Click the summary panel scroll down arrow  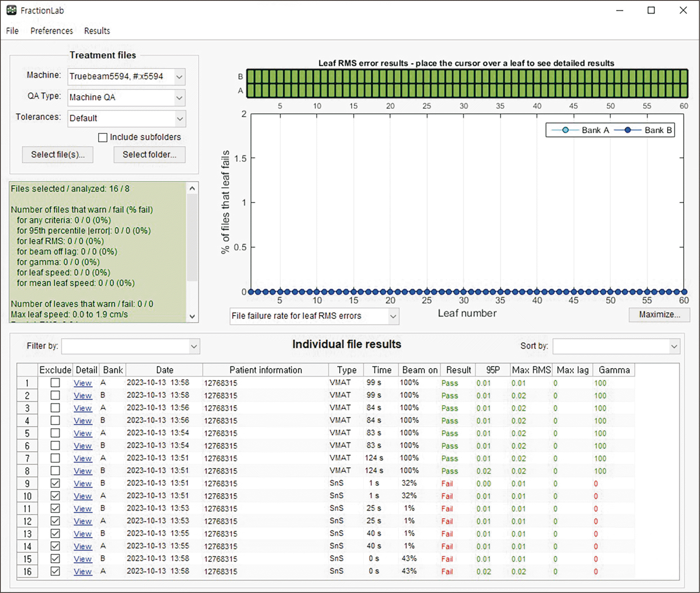click(192, 316)
